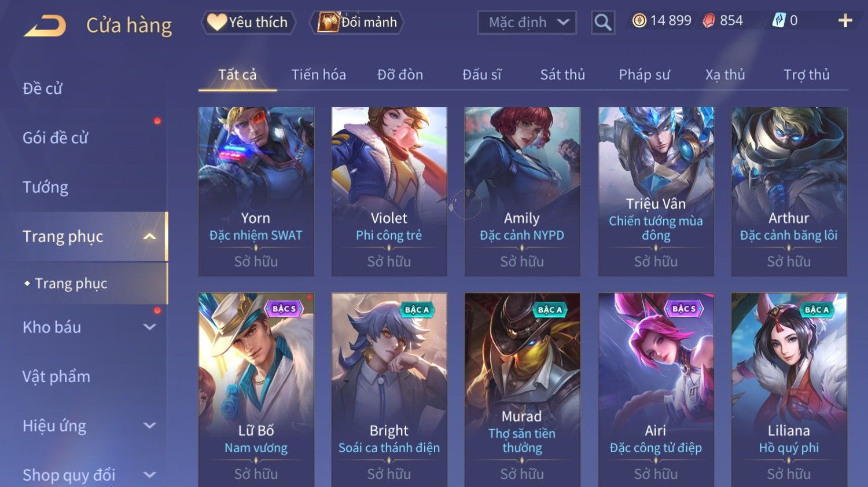Open the Tướng menu item
The height and width of the screenshot is (487, 868).
pos(45,187)
